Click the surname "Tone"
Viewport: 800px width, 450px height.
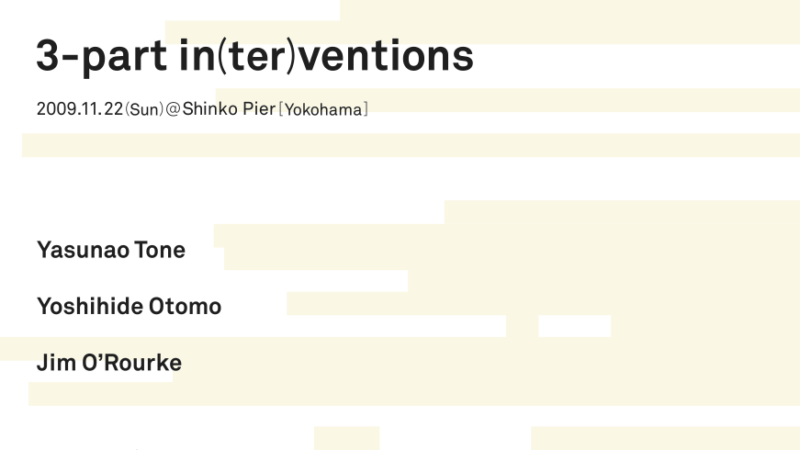(x=160, y=250)
